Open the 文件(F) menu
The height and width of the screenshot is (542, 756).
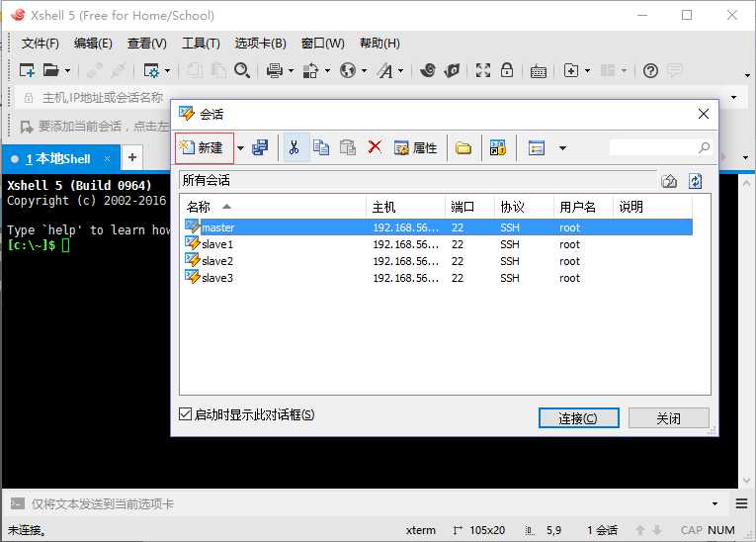pos(40,44)
